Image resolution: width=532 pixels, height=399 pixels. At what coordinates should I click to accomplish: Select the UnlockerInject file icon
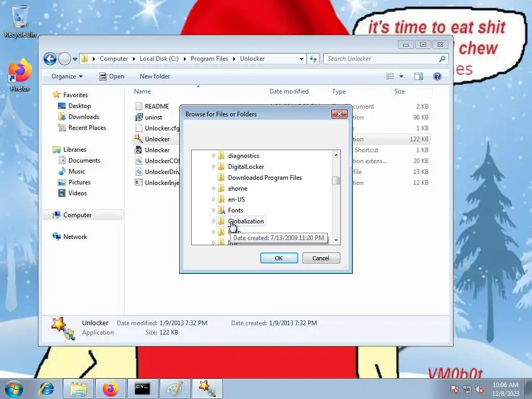pos(138,182)
